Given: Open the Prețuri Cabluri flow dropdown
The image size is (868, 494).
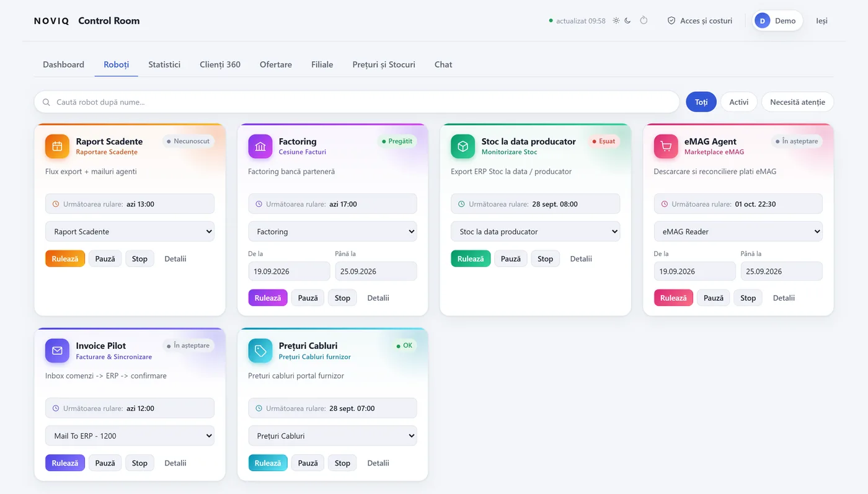Looking at the screenshot, I should (x=333, y=436).
